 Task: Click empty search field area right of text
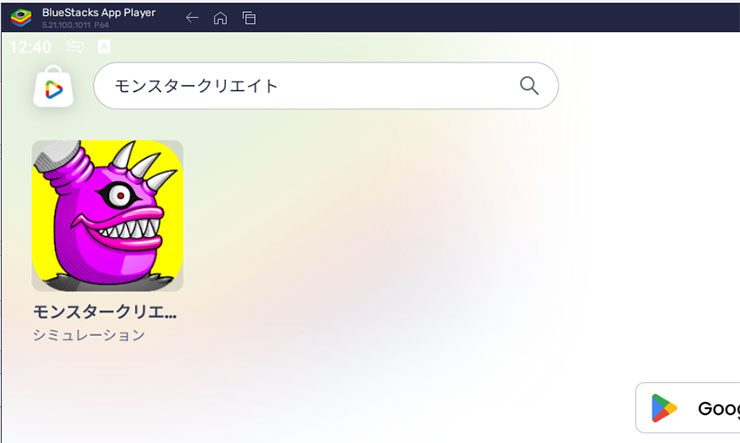pos(396,86)
